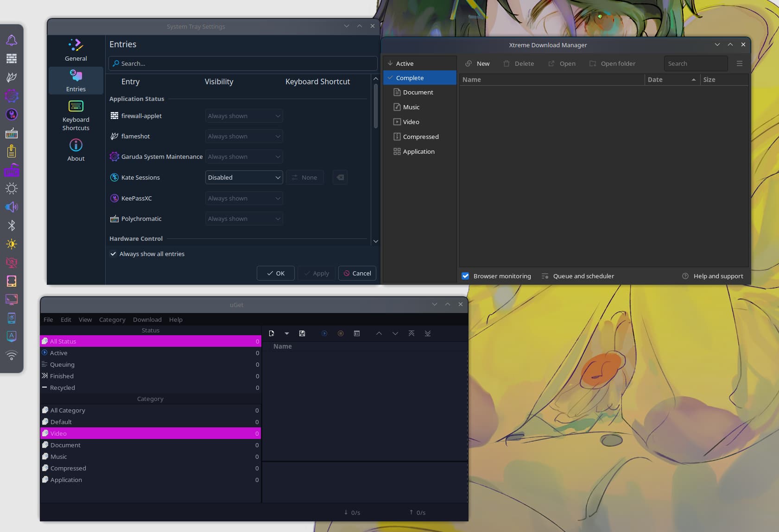Create a new download in uGet toolbar
This screenshot has width=779, height=532.
pyautogui.click(x=272, y=333)
